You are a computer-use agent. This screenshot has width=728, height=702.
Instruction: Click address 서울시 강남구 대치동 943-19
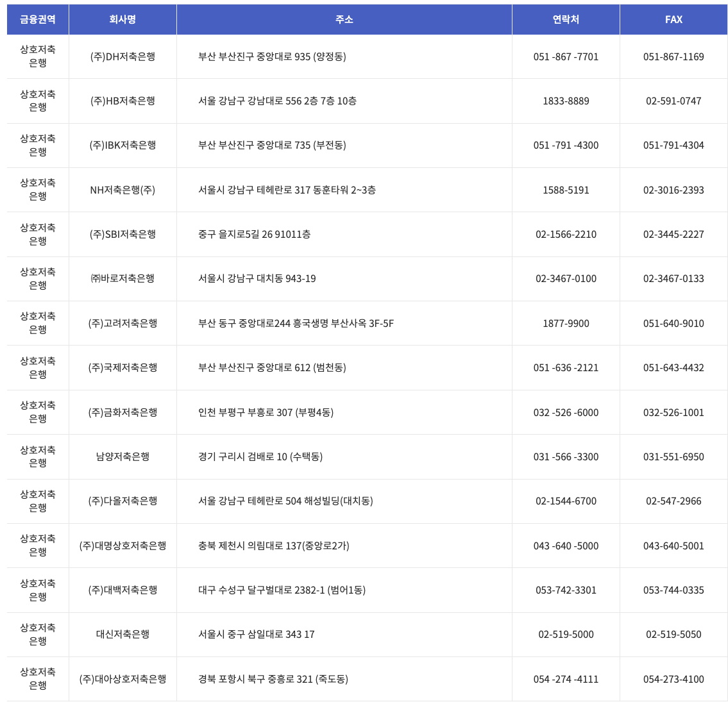tap(257, 278)
